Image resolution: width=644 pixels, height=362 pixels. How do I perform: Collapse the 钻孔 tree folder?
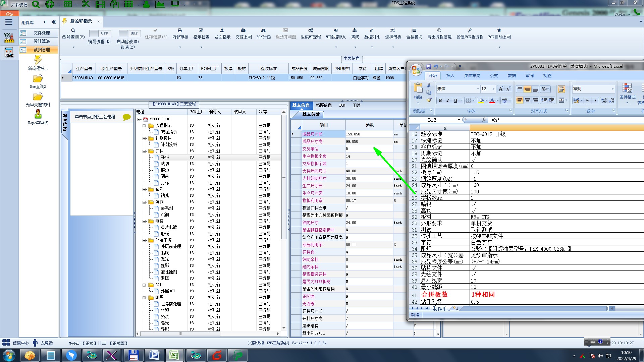(x=145, y=189)
